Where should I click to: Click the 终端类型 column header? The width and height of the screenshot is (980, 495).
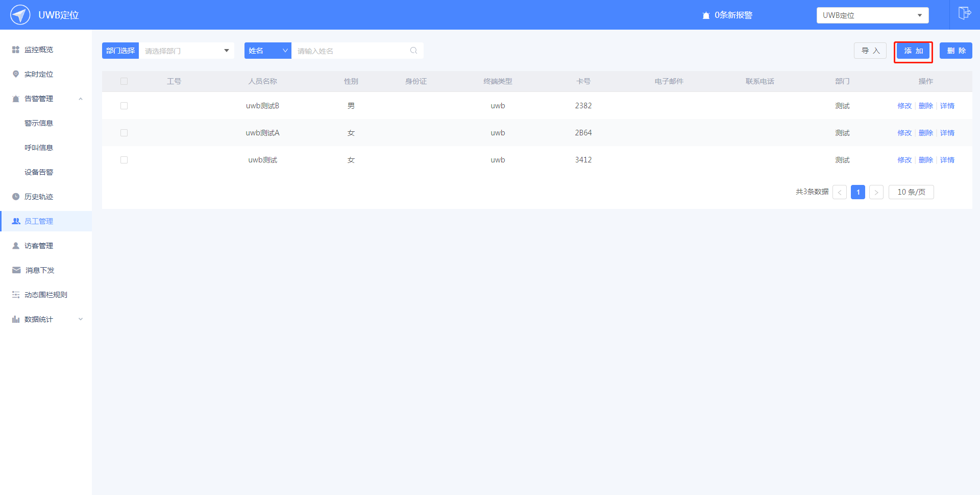click(x=498, y=81)
